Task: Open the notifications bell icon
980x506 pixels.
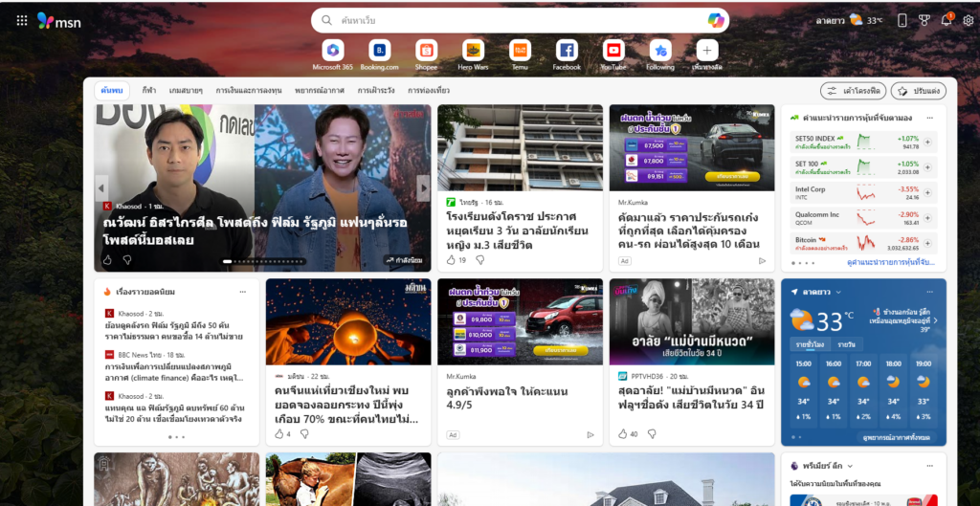Action: 947,20
